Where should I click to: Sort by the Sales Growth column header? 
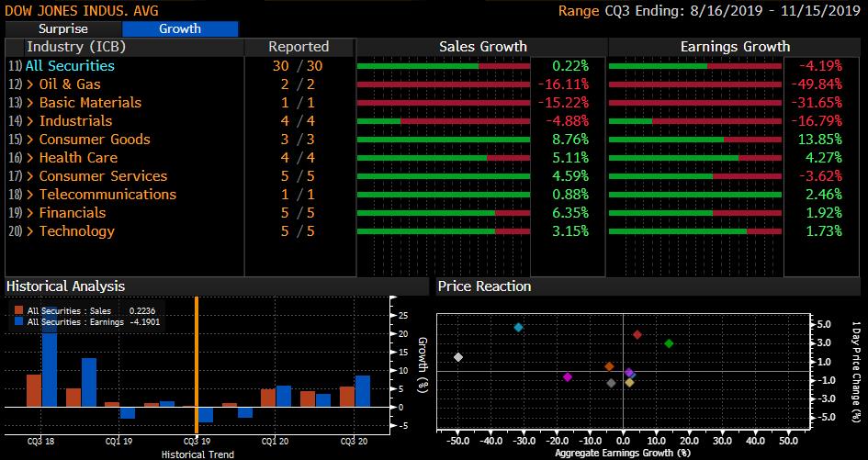click(x=482, y=47)
